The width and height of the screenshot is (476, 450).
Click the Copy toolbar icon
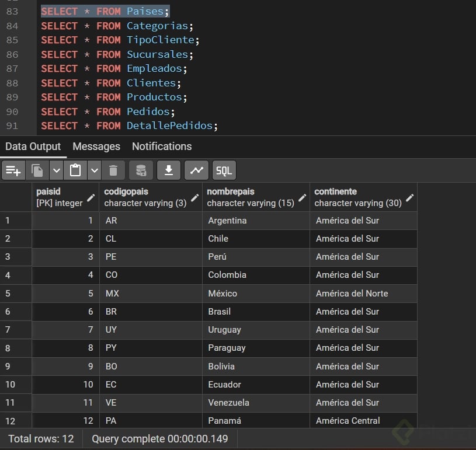[37, 170]
